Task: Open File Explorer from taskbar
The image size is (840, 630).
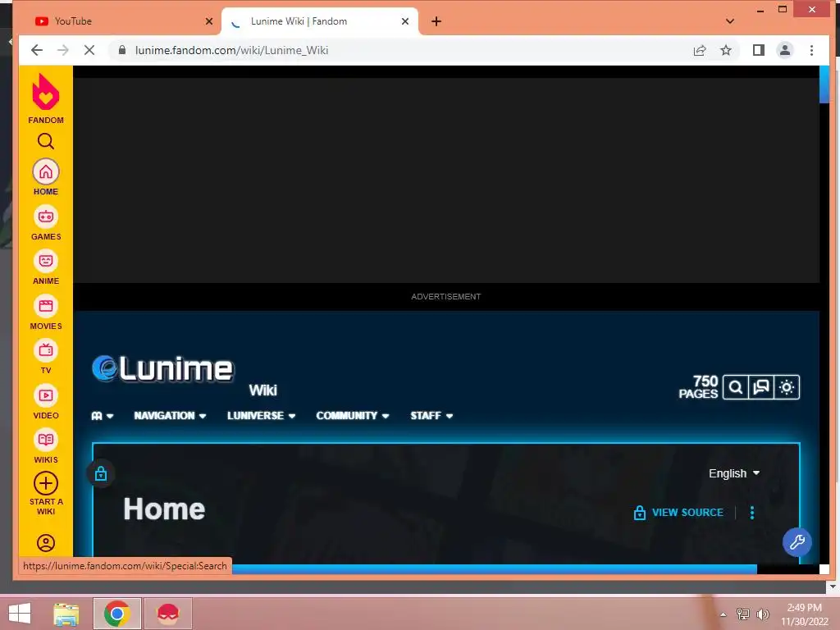Action: pos(66,614)
